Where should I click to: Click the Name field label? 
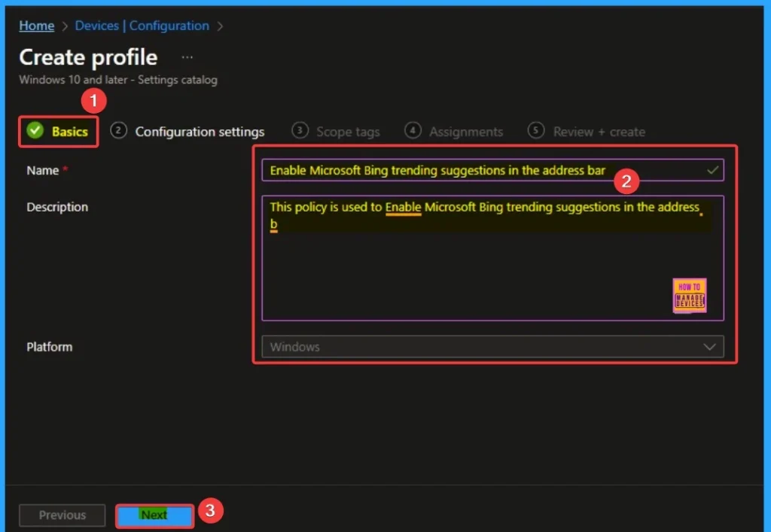pyautogui.click(x=43, y=171)
